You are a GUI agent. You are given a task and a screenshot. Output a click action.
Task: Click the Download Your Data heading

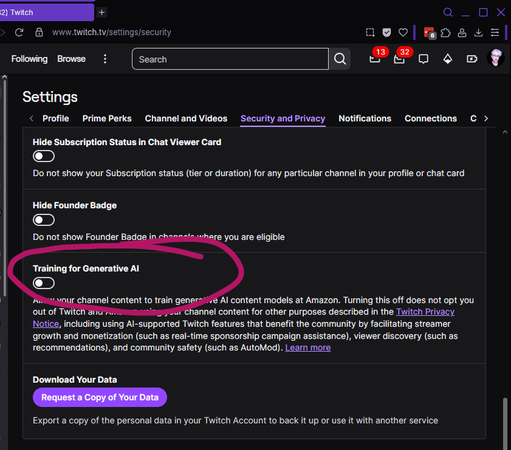[75, 380]
